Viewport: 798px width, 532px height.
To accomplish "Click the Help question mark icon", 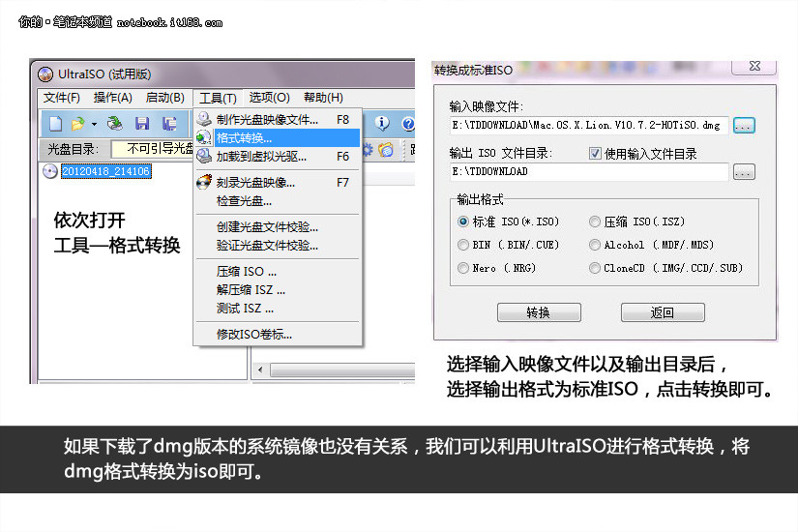I will 408,123.
